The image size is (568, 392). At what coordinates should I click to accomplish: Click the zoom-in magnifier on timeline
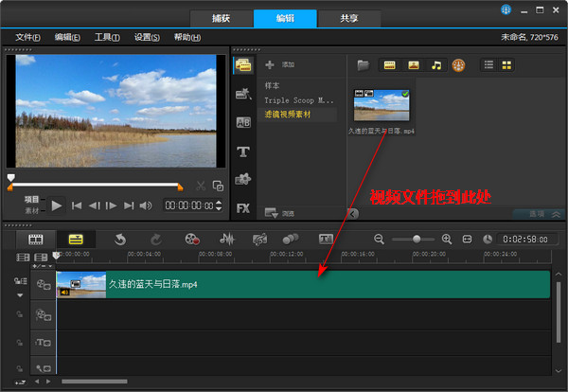[447, 240]
